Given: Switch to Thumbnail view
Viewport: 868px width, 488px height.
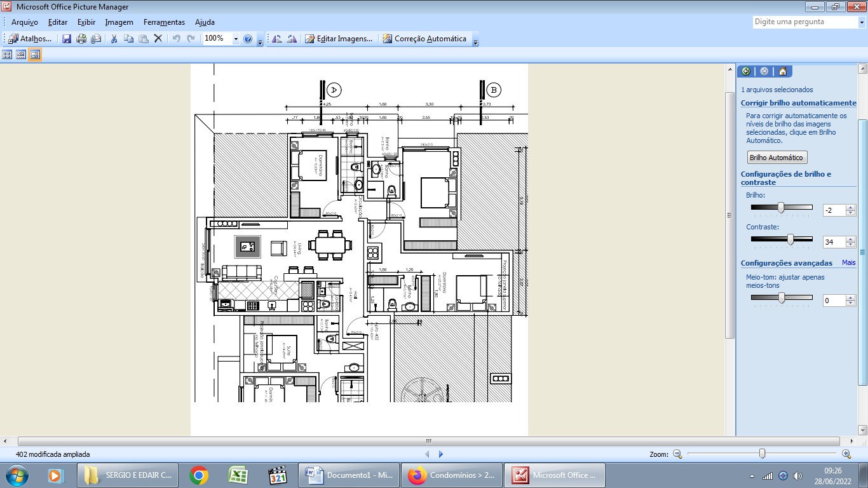Looking at the screenshot, I should [8, 55].
